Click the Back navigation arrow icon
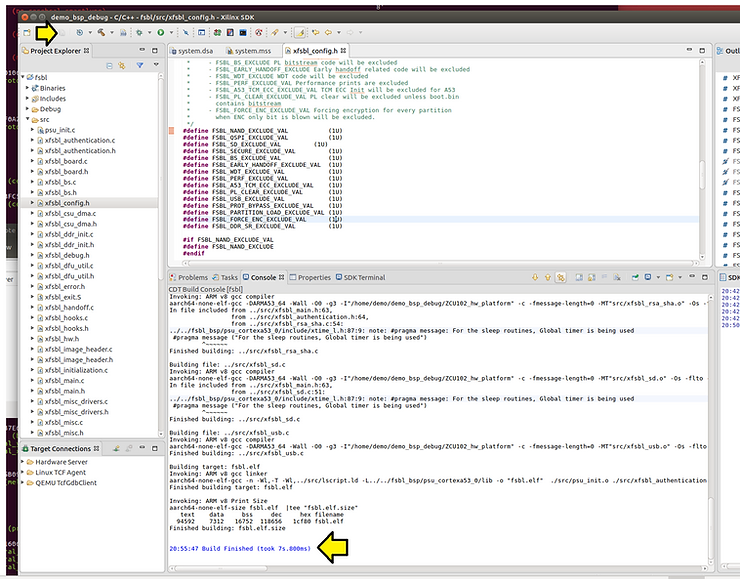Viewport: 740px width, 579px height. point(328,33)
